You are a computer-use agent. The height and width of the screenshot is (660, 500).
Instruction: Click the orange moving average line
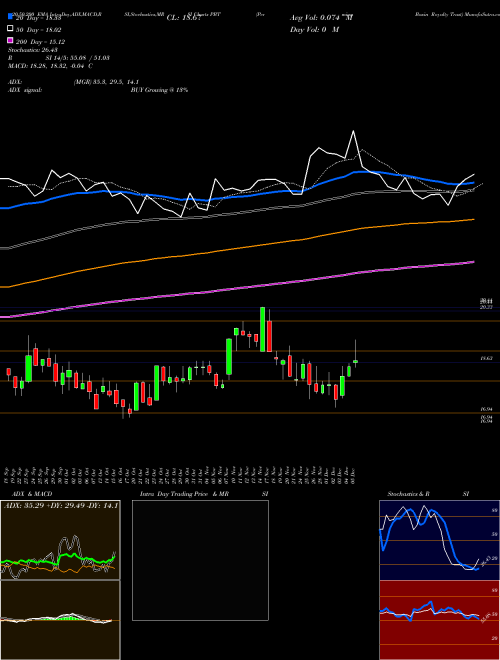pyautogui.click(x=236, y=249)
